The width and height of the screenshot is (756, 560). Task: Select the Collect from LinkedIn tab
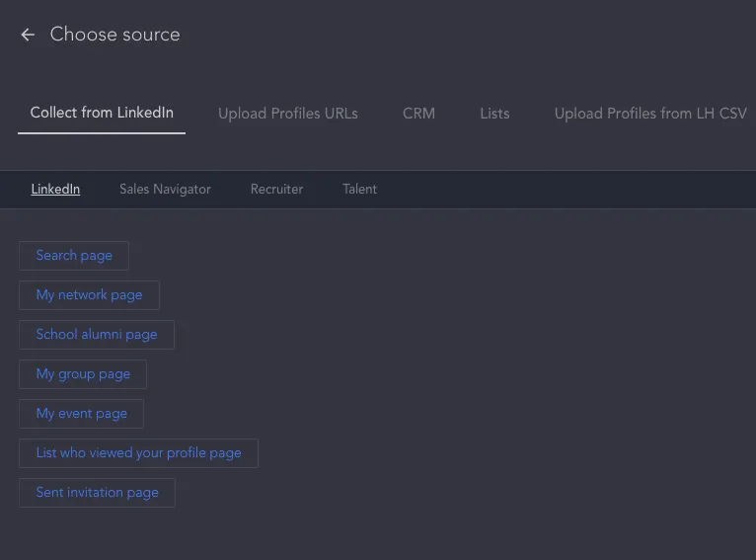(x=102, y=113)
